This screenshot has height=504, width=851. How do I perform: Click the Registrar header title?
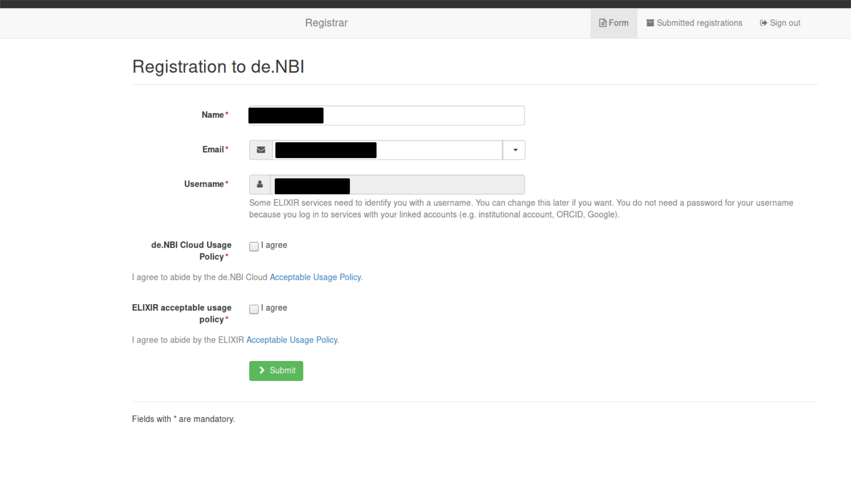326,23
